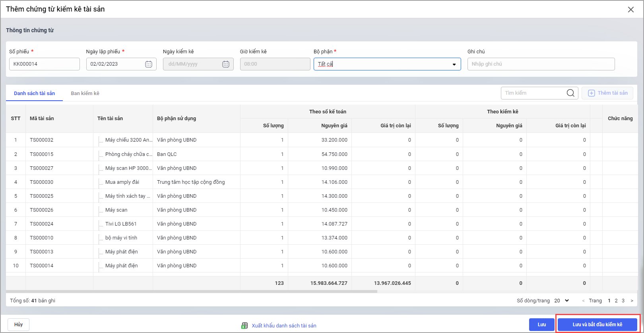Switch to Ban kiểm kê tab
Image resolution: width=644 pixels, height=333 pixels.
click(x=85, y=93)
